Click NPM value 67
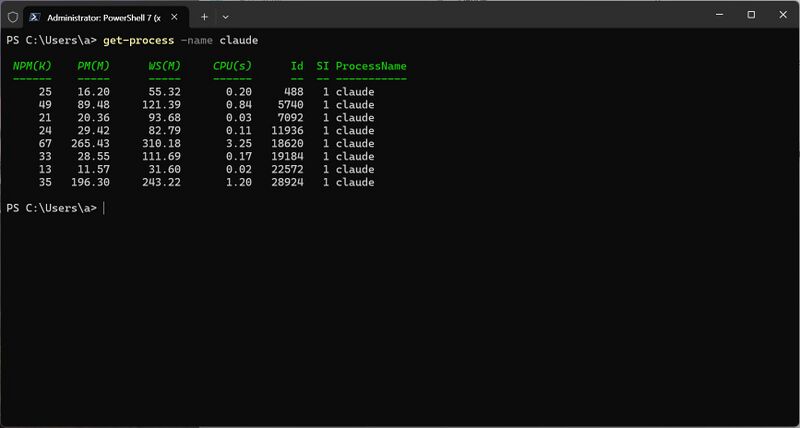Viewport: 800px width, 428px height. click(45, 143)
